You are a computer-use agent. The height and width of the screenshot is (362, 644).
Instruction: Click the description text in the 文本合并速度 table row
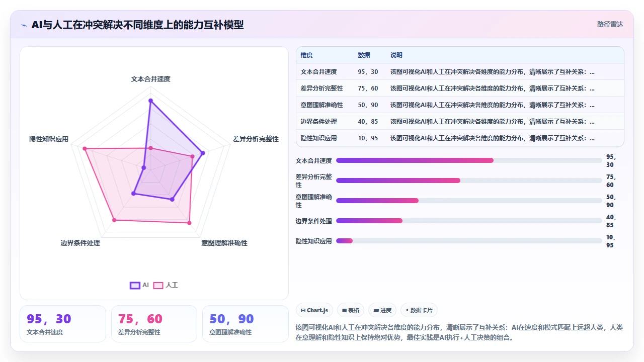click(x=493, y=72)
